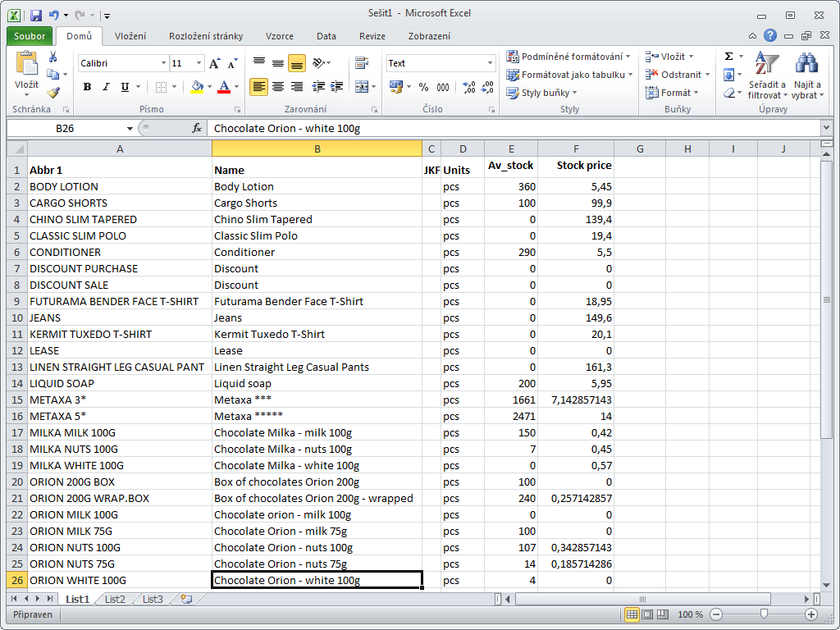Increase the cell indent
The image size is (840, 630).
(336, 87)
